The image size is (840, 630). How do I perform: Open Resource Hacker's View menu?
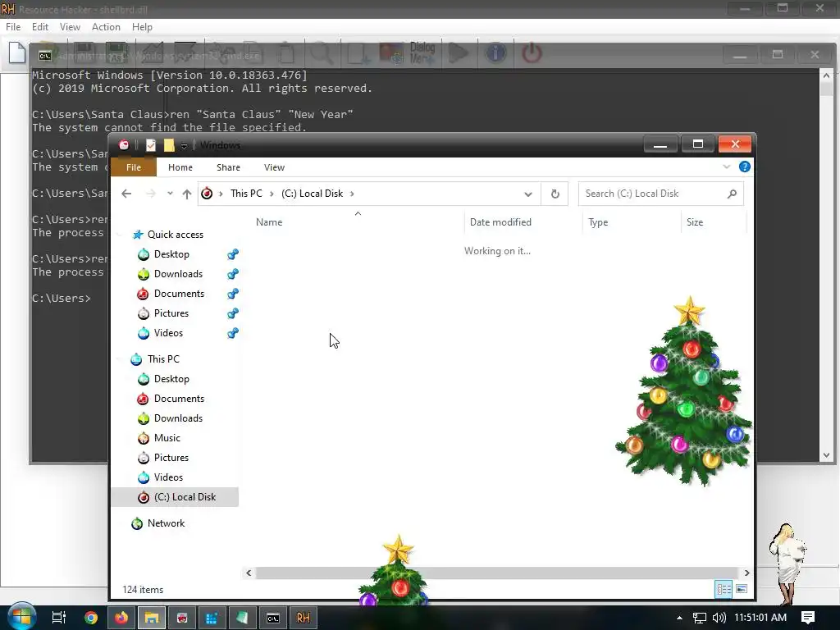[x=70, y=27]
